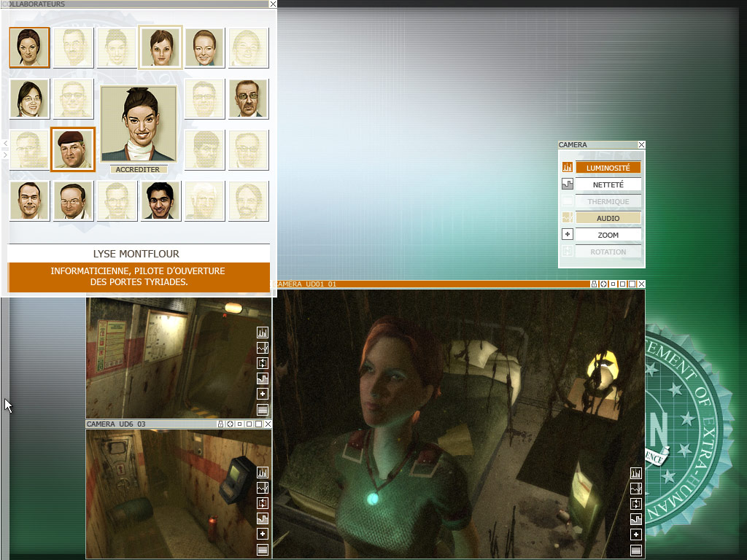This screenshot has width=747, height=560.
Task: Click the waveform icon beside Audio label
Action: (568, 218)
